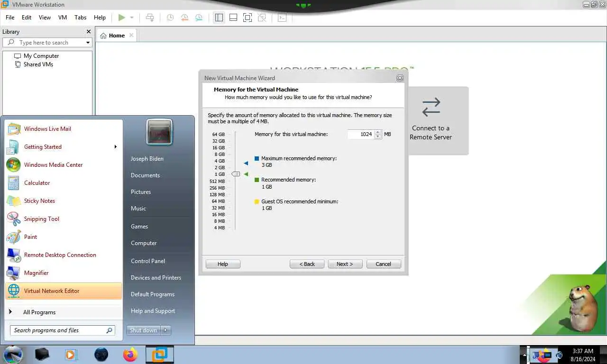The height and width of the screenshot is (364, 607).
Task: Click the 4 MB label on memory scale
Action: [x=219, y=227]
